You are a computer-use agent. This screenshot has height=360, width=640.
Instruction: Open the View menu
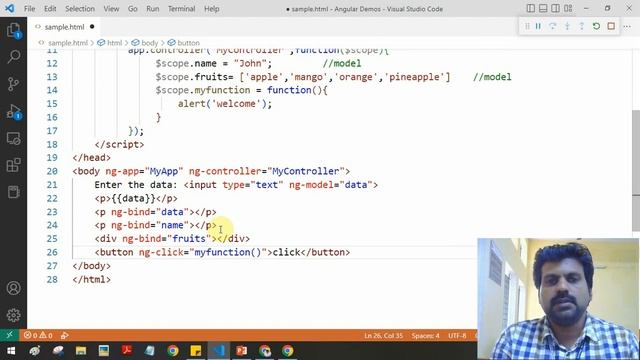point(111,9)
